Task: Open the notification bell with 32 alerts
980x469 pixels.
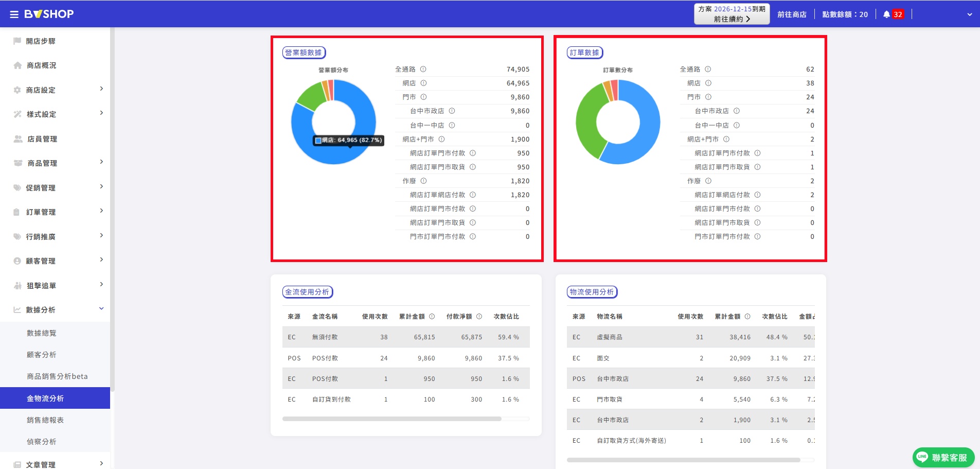Action: (886, 14)
